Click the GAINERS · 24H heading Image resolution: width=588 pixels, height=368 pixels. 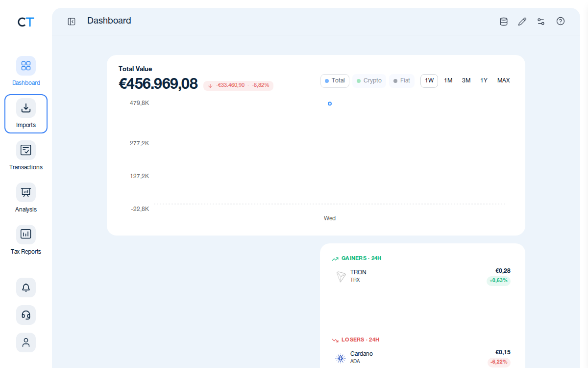361,258
